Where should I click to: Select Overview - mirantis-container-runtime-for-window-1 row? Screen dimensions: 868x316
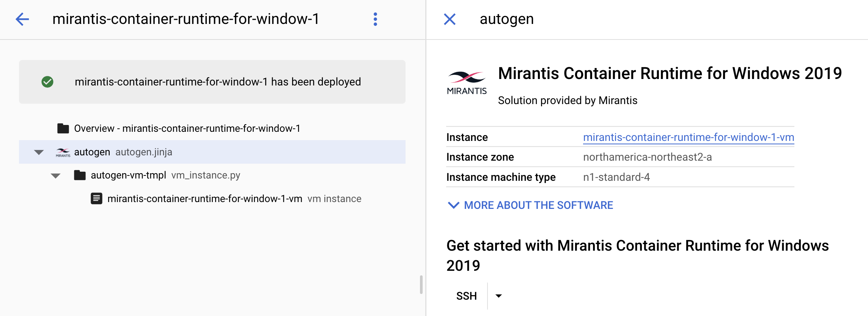212,128
